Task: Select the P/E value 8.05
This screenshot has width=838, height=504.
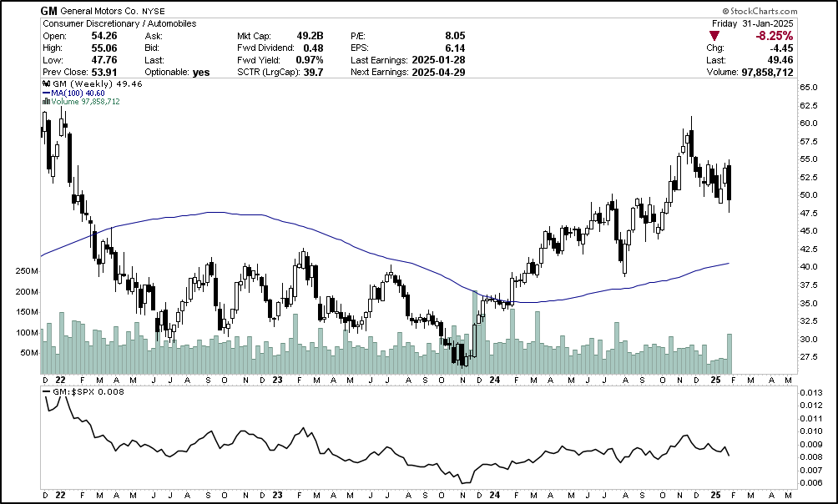Action: tap(455, 36)
